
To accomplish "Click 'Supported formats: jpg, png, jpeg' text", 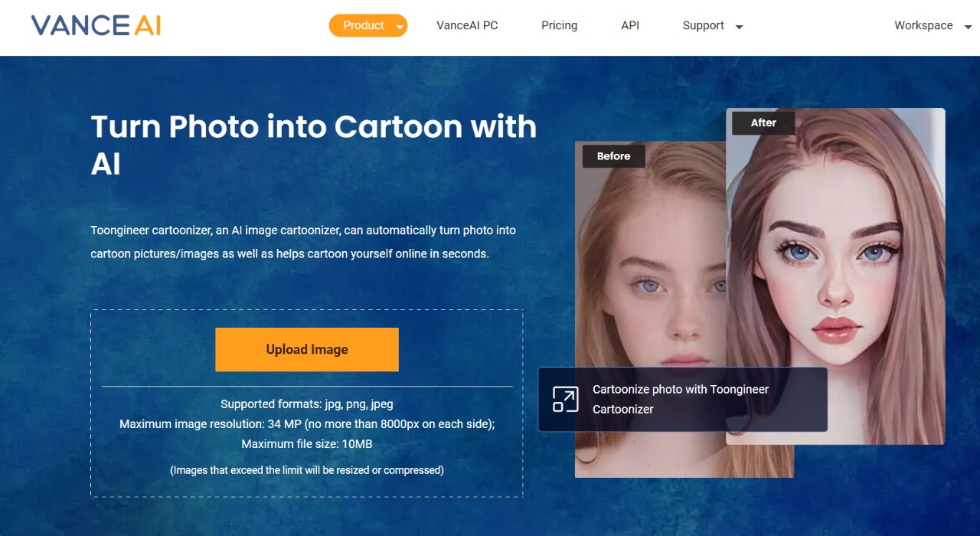I will (307, 404).
